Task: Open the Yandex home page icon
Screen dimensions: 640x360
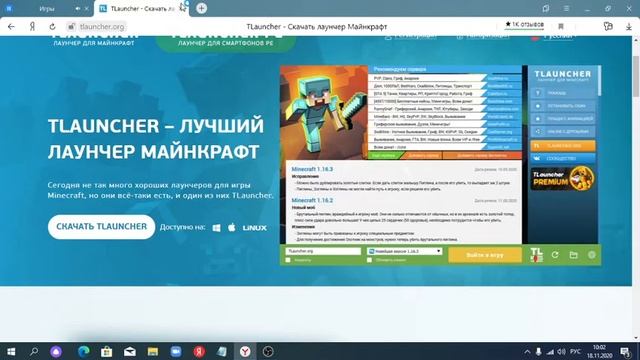Action: pos(32,27)
